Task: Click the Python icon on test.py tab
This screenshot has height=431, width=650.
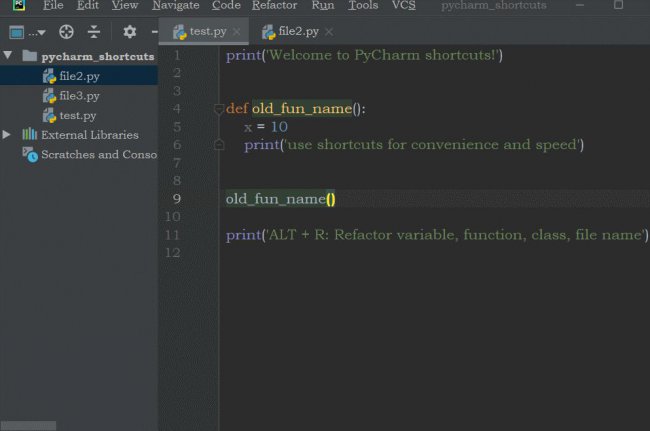Action: pyautogui.click(x=179, y=32)
